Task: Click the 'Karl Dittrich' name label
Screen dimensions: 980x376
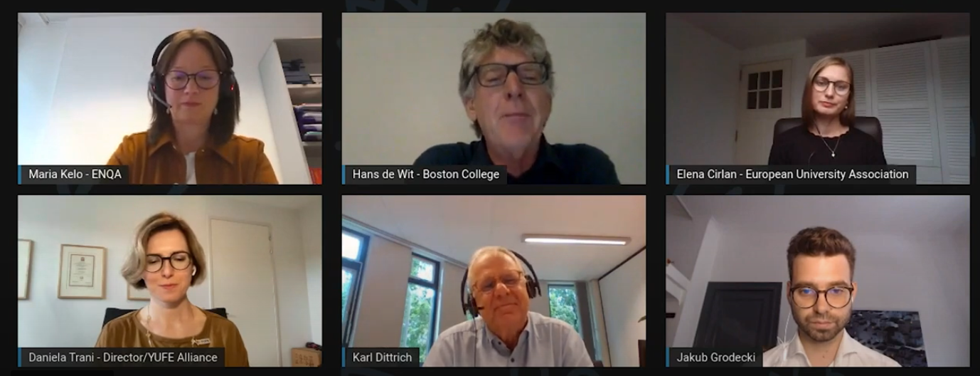Action: pyautogui.click(x=382, y=357)
